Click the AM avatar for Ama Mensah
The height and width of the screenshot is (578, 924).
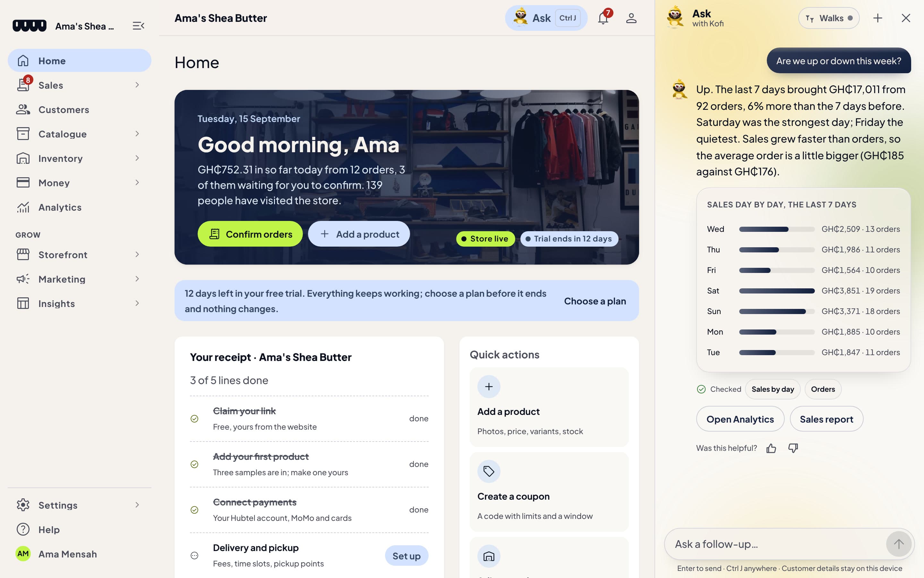(23, 554)
